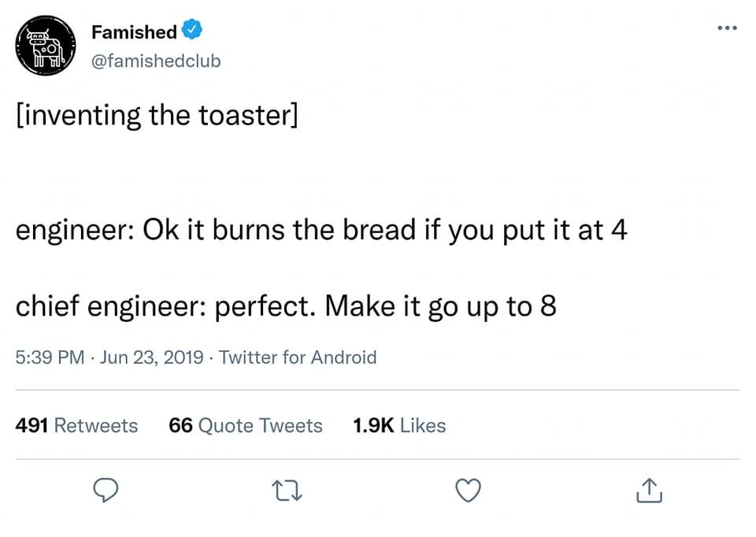The image size is (756, 537).
Task: Like the tweet with the heart icon
Action: click(469, 491)
